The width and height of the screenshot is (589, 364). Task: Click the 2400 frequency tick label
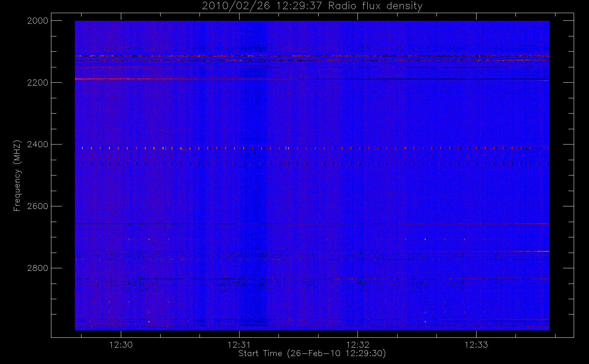tap(38, 145)
